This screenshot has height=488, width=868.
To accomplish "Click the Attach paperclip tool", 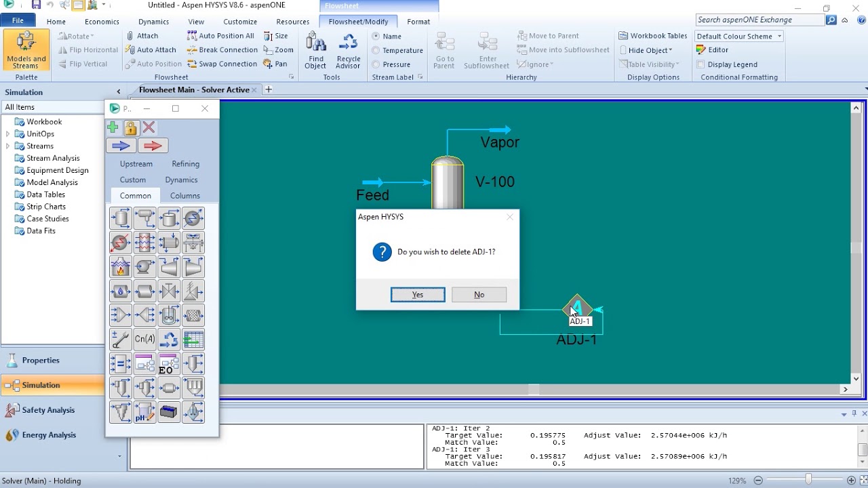I will [x=142, y=36].
